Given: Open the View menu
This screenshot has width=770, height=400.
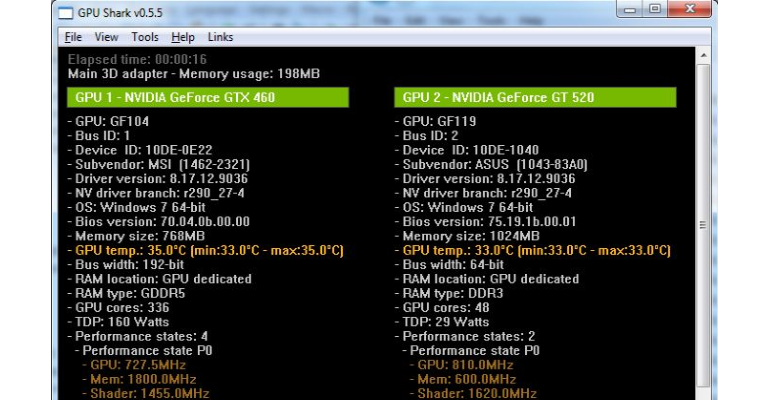Looking at the screenshot, I should 106,37.
